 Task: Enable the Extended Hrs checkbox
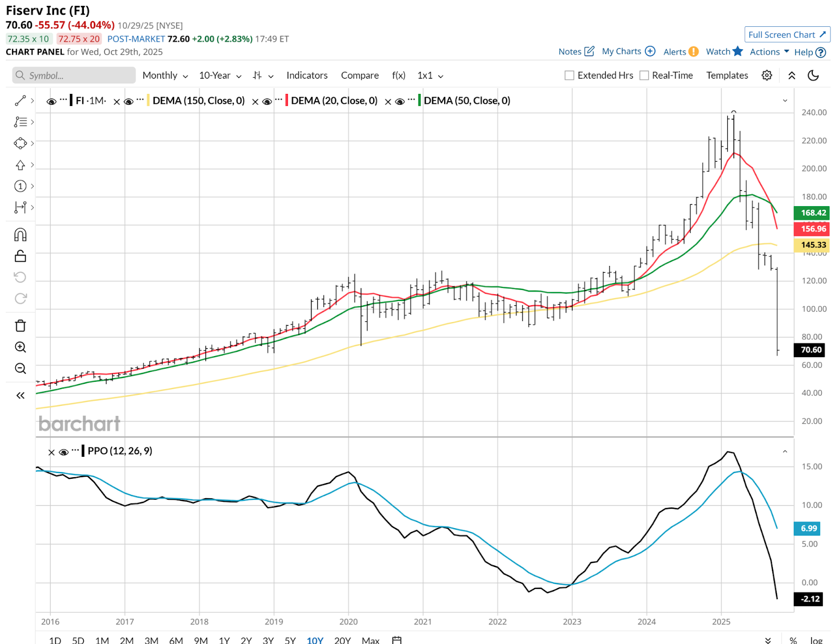pos(569,76)
